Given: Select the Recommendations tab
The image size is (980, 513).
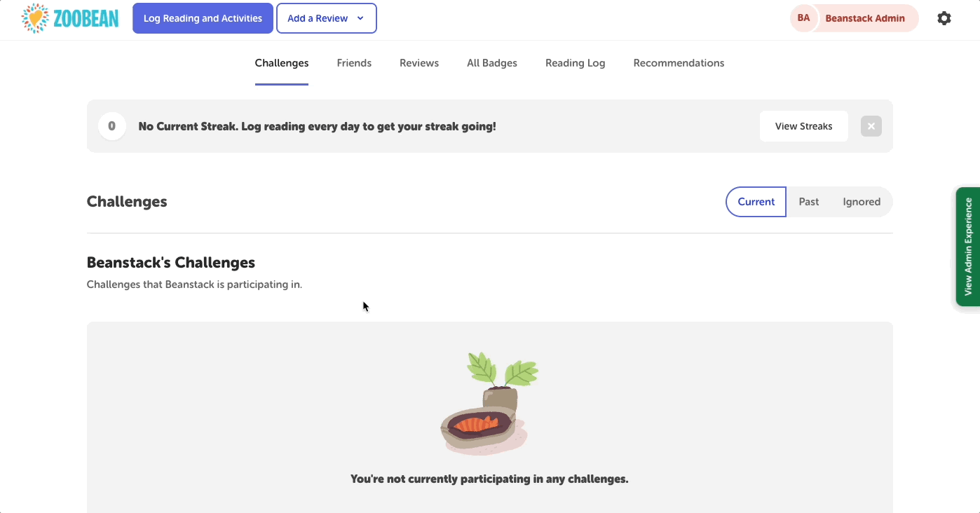Looking at the screenshot, I should tap(679, 62).
